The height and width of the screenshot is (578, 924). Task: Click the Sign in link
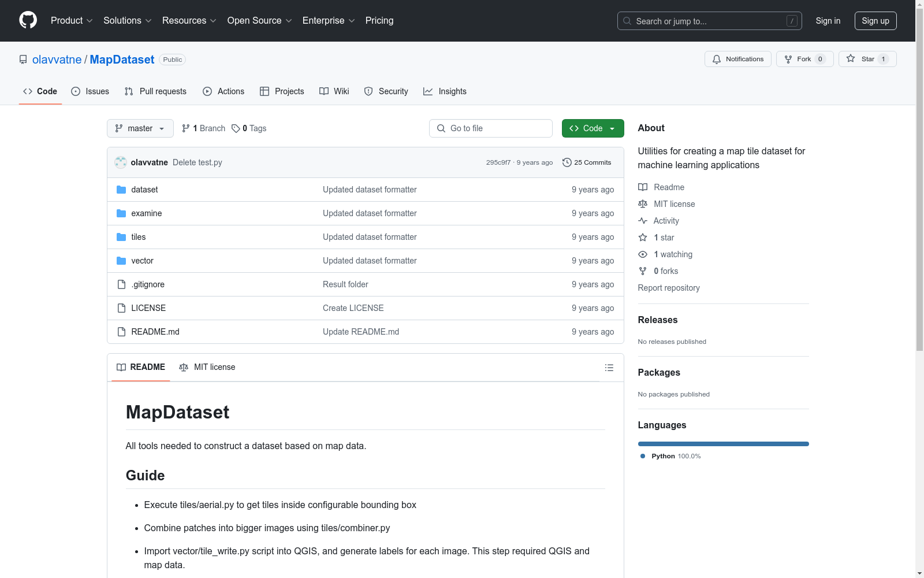(x=828, y=21)
